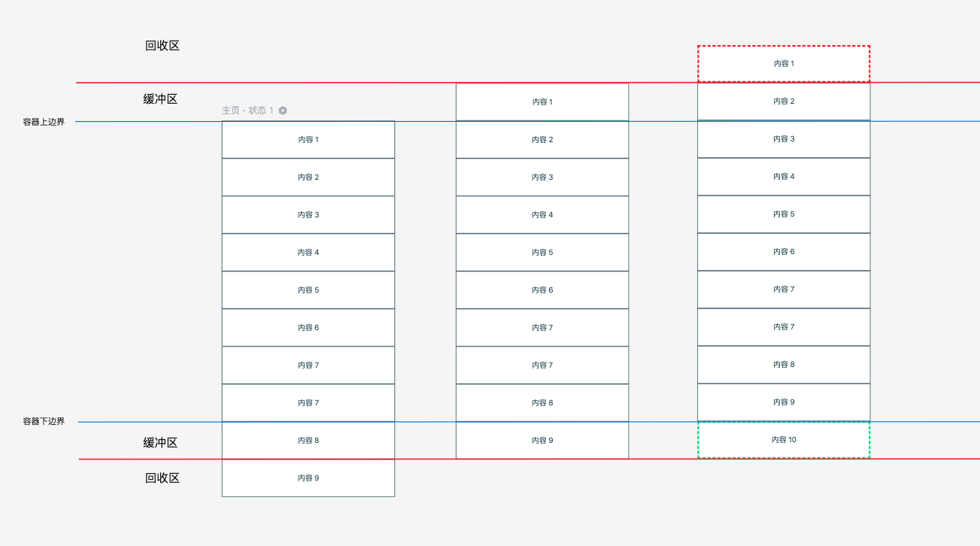980x546 pixels.
Task: Select 内容 4 in the right column
Action: [x=784, y=177]
